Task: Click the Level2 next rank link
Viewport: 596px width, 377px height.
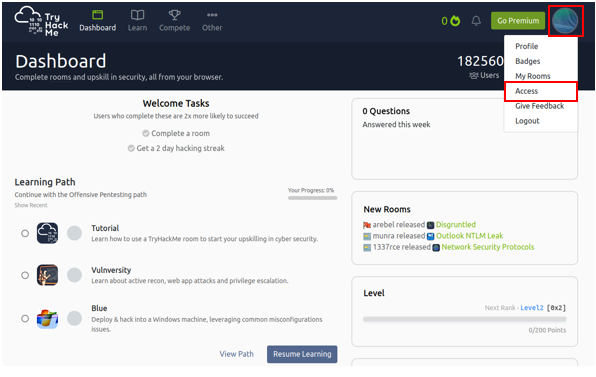Action: tap(532, 308)
